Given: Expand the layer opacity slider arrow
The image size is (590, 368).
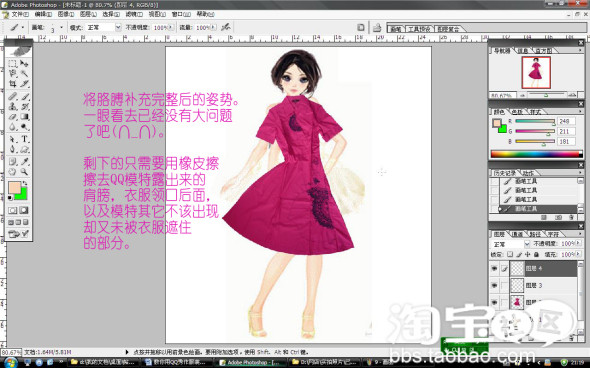Looking at the screenshot, I should point(578,243).
